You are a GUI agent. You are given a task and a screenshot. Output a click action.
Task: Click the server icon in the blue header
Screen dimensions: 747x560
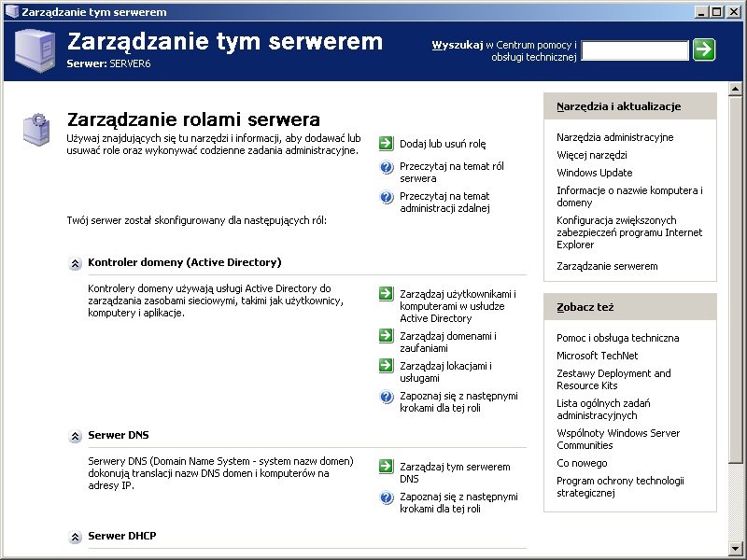[x=35, y=50]
